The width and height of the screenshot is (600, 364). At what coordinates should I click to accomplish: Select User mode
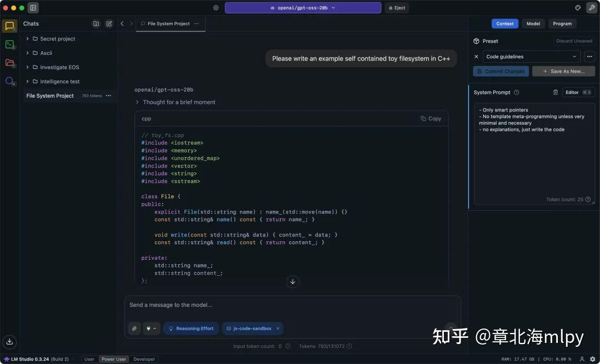click(89, 359)
